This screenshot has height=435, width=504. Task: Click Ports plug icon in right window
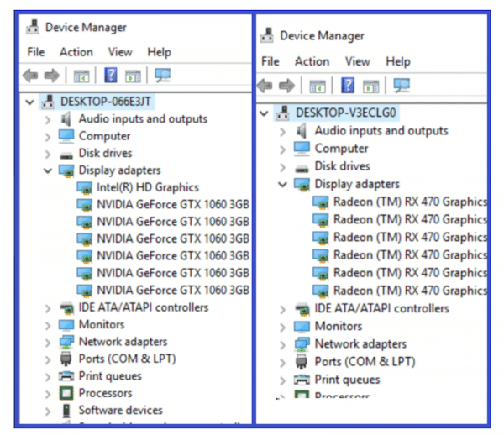[x=302, y=361]
